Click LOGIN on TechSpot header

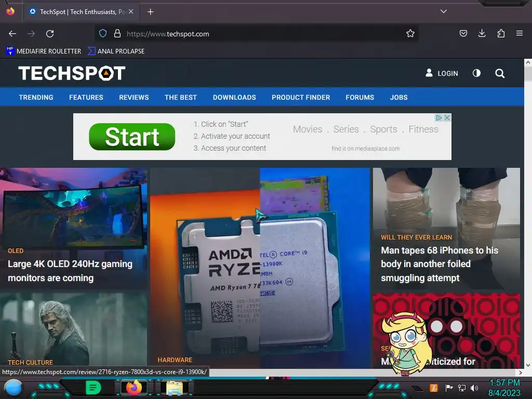point(442,73)
